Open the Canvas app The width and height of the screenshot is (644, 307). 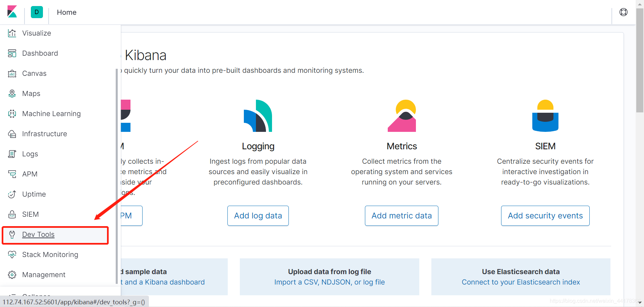click(34, 73)
